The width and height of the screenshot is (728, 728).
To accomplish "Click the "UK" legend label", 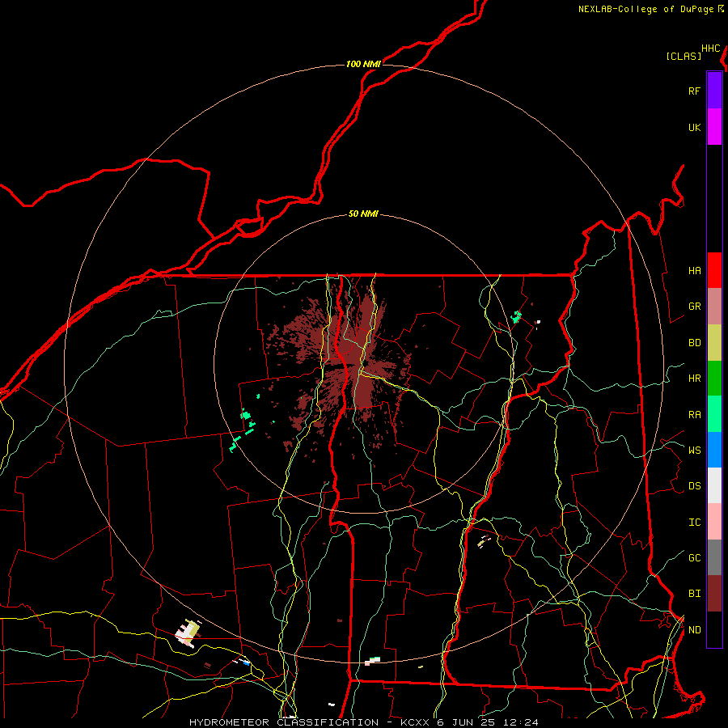I will tap(694, 127).
